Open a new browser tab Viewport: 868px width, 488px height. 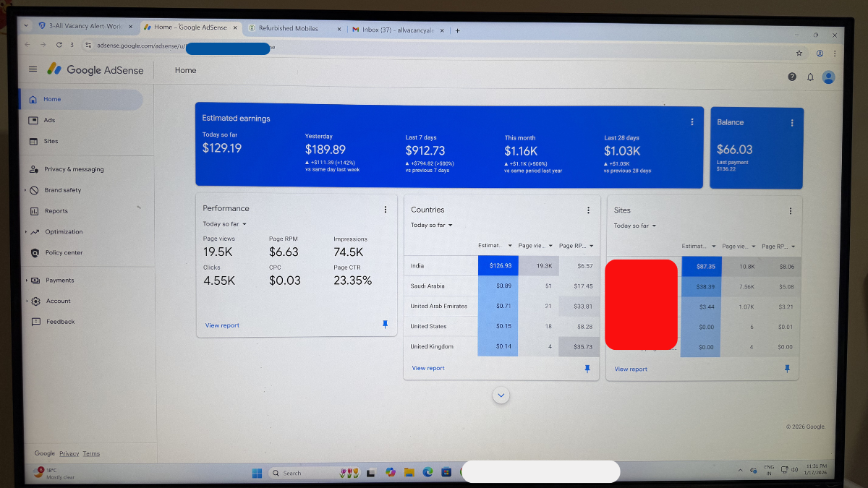point(458,30)
